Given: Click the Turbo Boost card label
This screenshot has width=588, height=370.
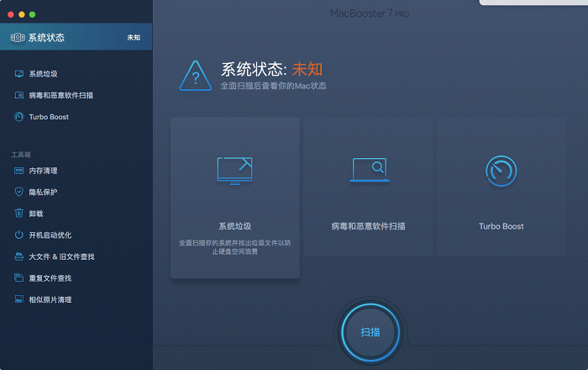Looking at the screenshot, I should (501, 226).
